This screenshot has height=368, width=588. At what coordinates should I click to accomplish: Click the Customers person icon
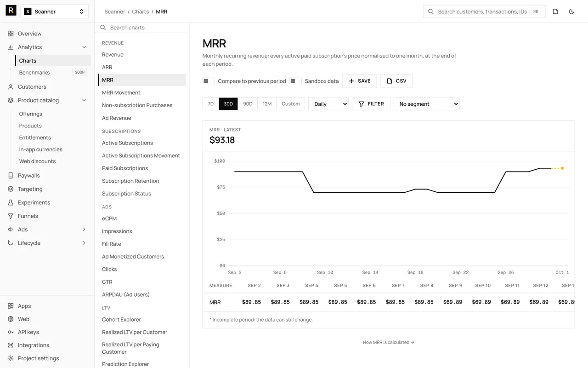pos(11,86)
